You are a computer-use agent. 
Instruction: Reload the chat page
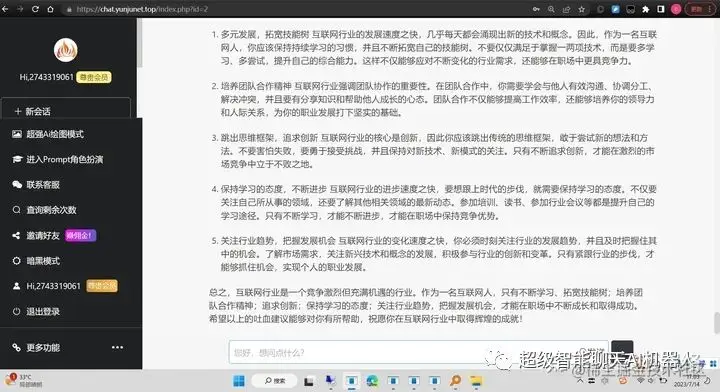click(35, 9)
